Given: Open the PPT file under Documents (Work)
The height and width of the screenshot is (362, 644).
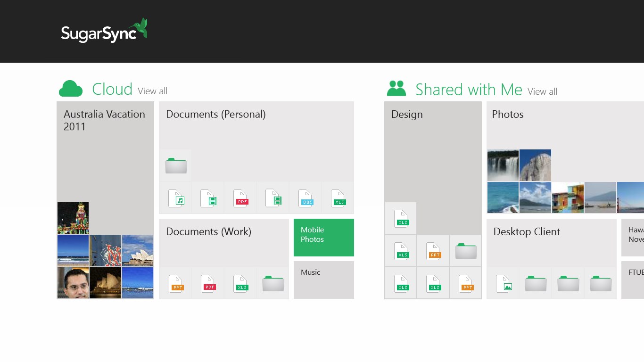Looking at the screenshot, I should pyautogui.click(x=175, y=283).
